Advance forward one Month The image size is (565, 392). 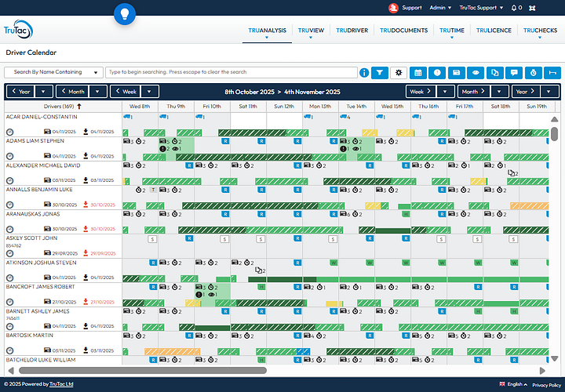(473, 92)
